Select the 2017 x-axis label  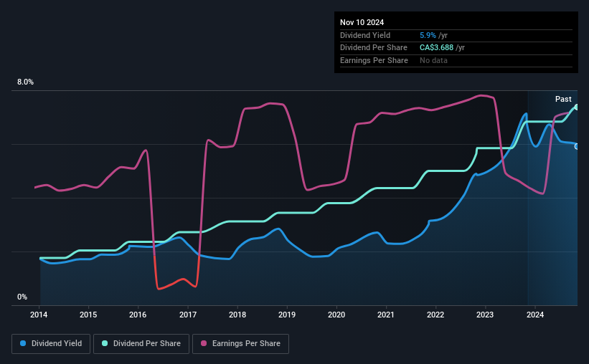tap(188, 315)
